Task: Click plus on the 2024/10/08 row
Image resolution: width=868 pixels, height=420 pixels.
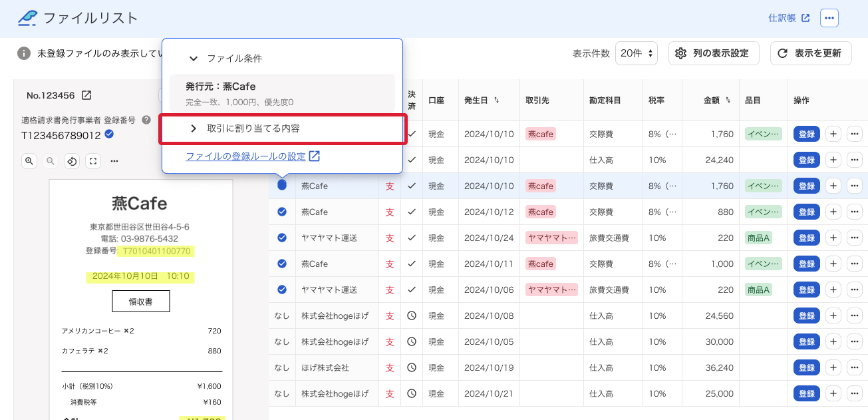Action: point(833,315)
